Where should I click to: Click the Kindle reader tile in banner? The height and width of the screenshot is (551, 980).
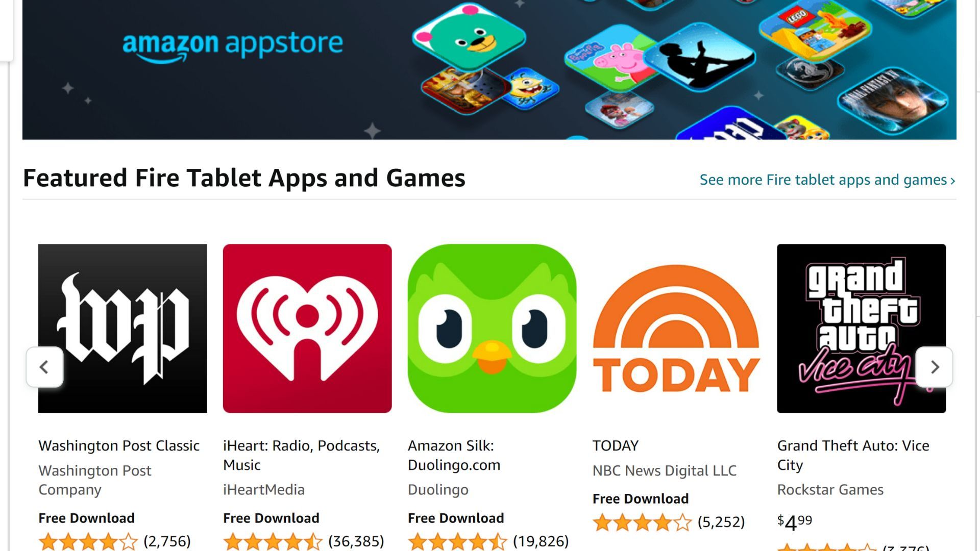click(700, 57)
